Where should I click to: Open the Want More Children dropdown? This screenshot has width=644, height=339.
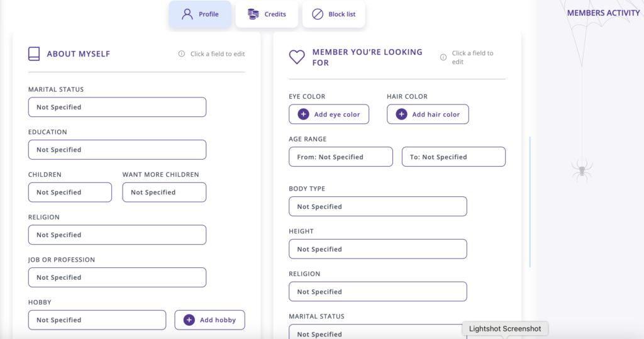tap(164, 192)
